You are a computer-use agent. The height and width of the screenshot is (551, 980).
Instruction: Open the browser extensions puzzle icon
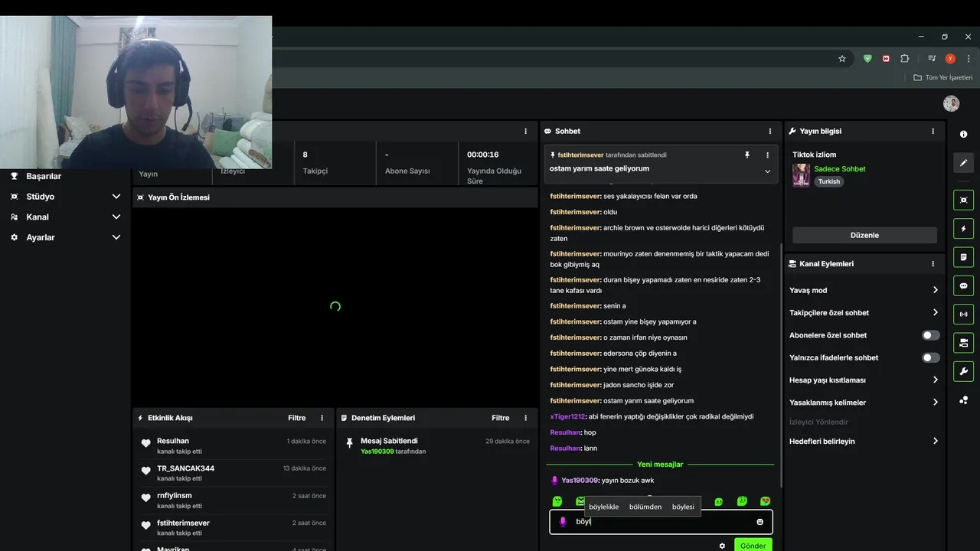coord(905,58)
